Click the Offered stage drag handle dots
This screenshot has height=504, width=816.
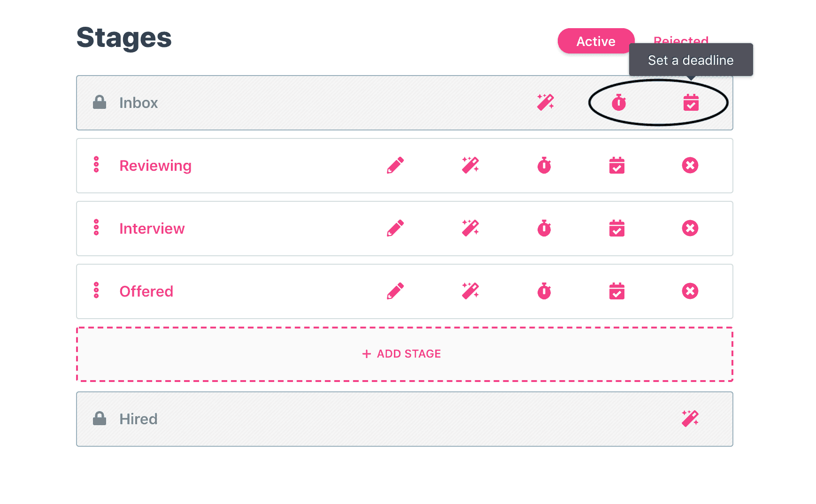(x=96, y=290)
